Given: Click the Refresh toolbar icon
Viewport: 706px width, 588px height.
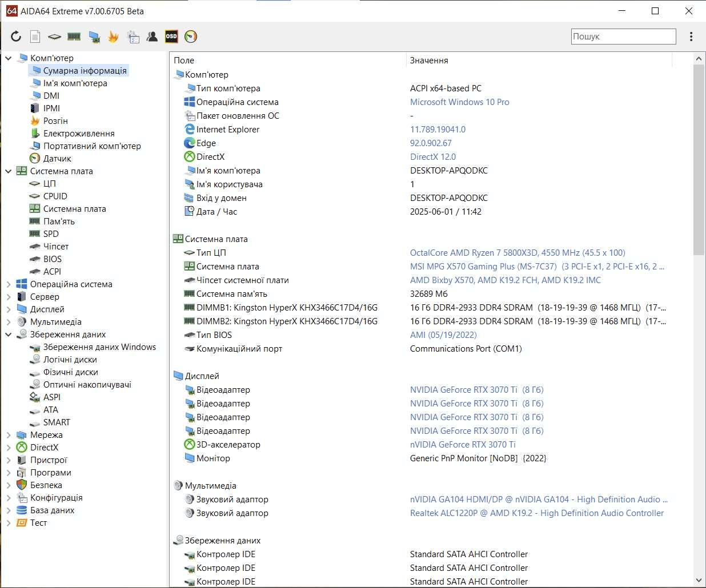Looking at the screenshot, I should 16,37.
